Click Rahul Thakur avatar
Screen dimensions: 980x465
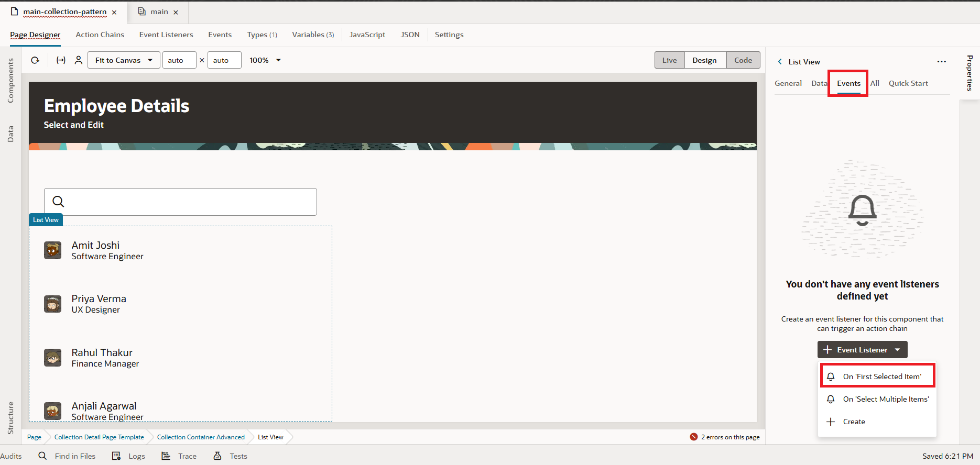click(x=52, y=358)
